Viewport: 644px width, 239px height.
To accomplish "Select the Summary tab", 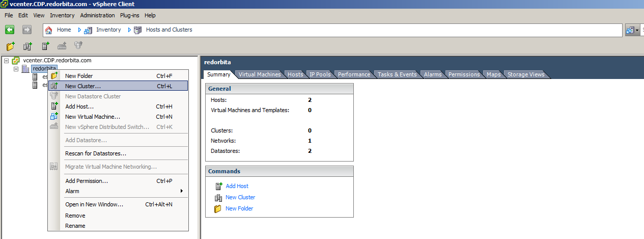I will (219, 74).
